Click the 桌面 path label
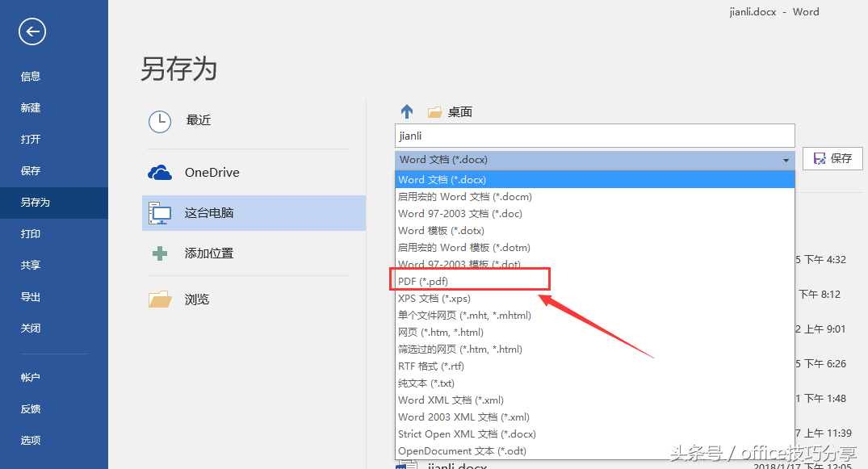Screen dimensions: 868x469 coord(460,112)
